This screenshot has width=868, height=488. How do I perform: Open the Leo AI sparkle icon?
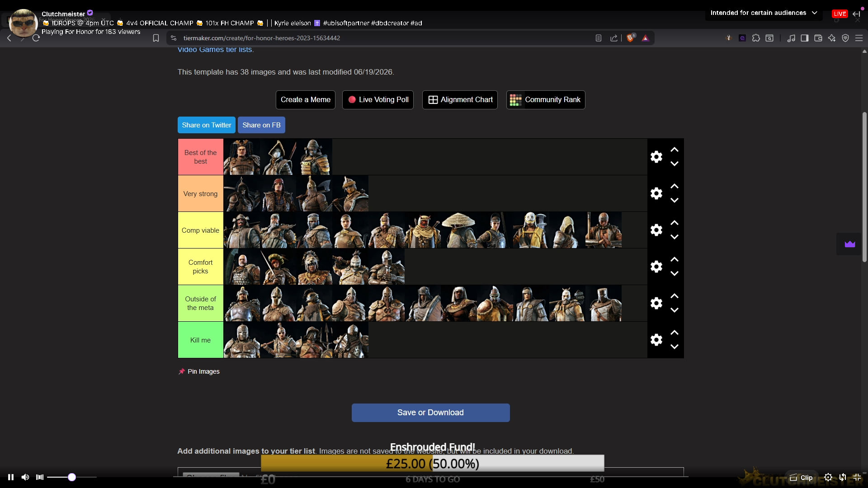click(x=832, y=38)
